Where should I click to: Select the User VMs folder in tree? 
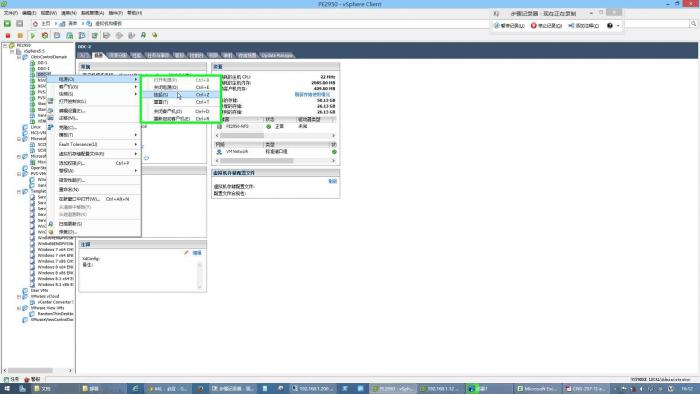pos(39,290)
